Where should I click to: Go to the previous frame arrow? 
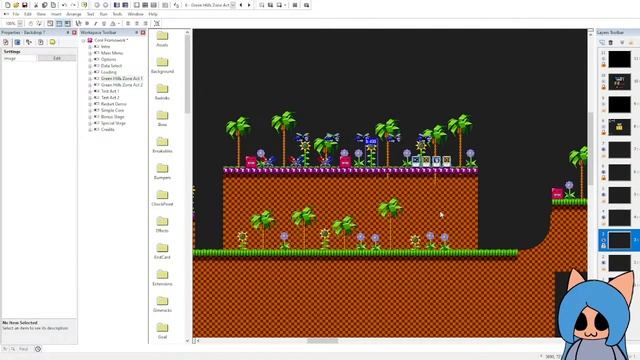coord(241,5)
